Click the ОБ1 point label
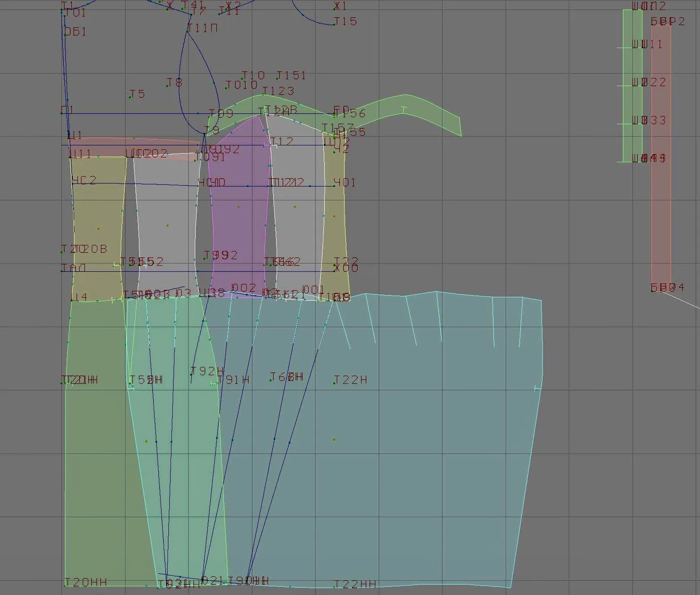The width and height of the screenshot is (700, 595). coord(75,32)
